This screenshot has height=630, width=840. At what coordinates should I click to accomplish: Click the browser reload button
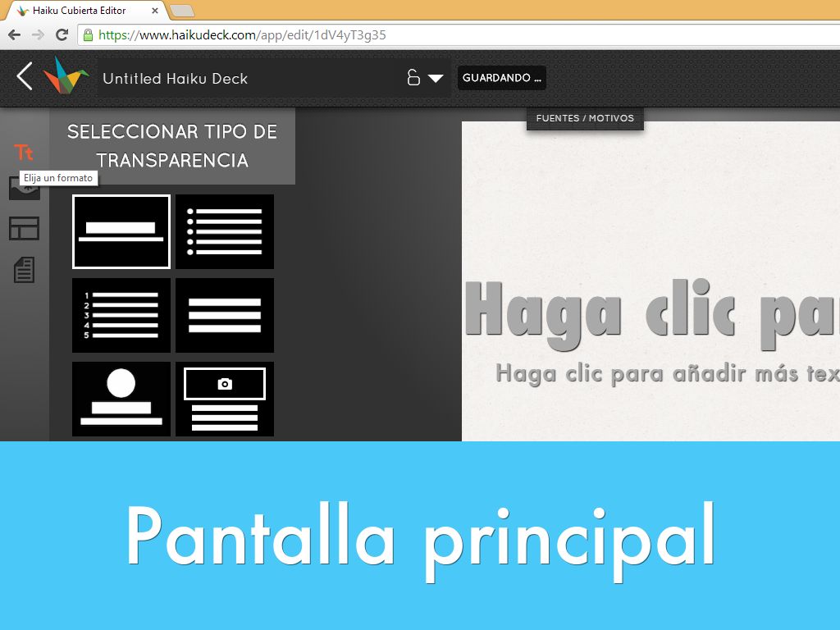[x=62, y=34]
